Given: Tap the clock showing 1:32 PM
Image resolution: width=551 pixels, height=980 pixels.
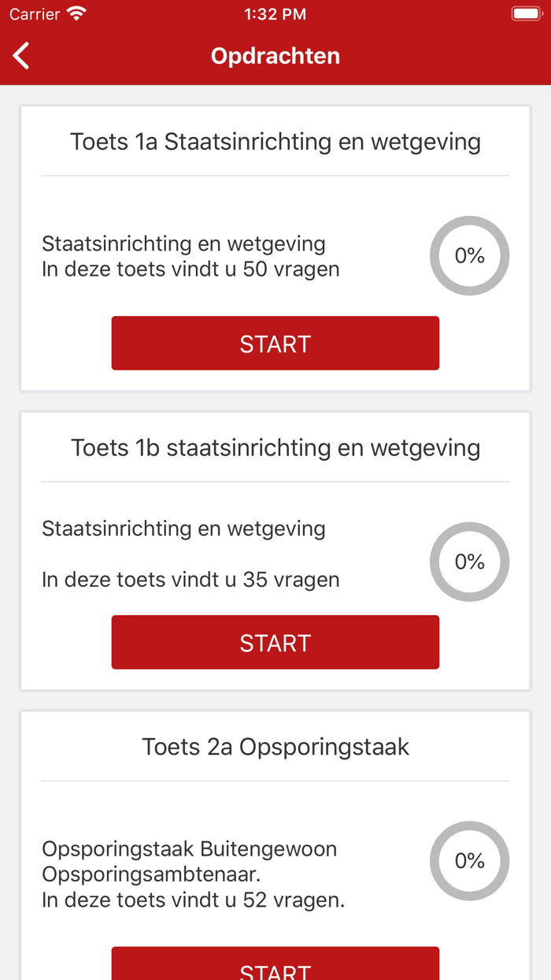Looking at the screenshot, I should (x=275, y=13).
